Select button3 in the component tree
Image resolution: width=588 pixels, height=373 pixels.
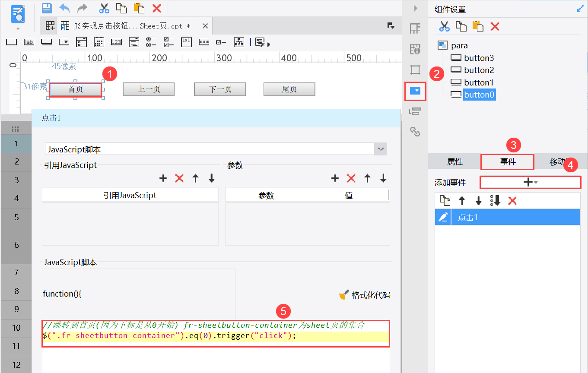(x=479, y=58)
